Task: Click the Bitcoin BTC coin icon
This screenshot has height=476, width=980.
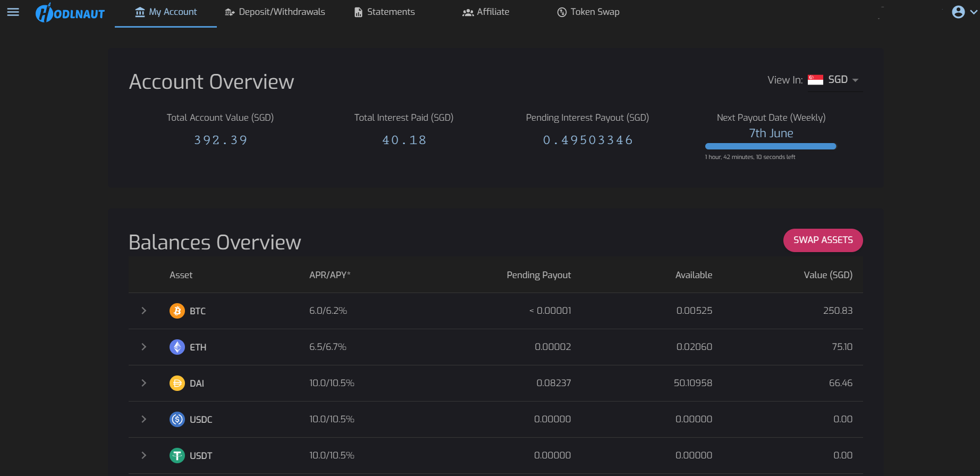Action: pos(177,311)
